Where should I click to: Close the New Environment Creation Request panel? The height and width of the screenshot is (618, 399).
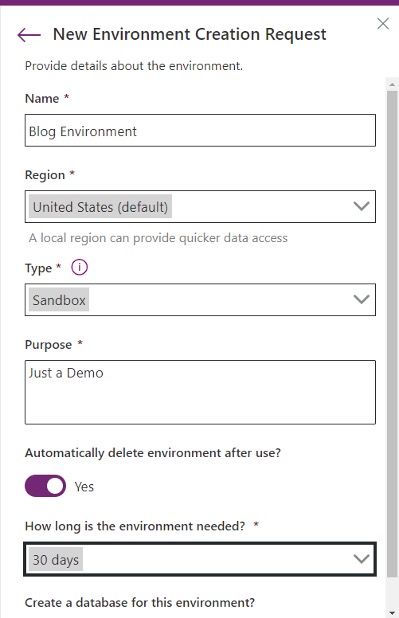tap(383, 24)
